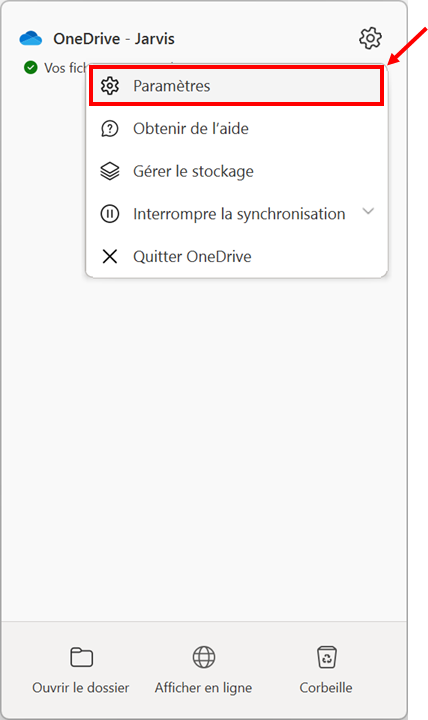Click the pause icon for Interrompre la synchronisation
The width and height of the screenshot is (428, 720).
pyautogui.click(x=110, y=214)
